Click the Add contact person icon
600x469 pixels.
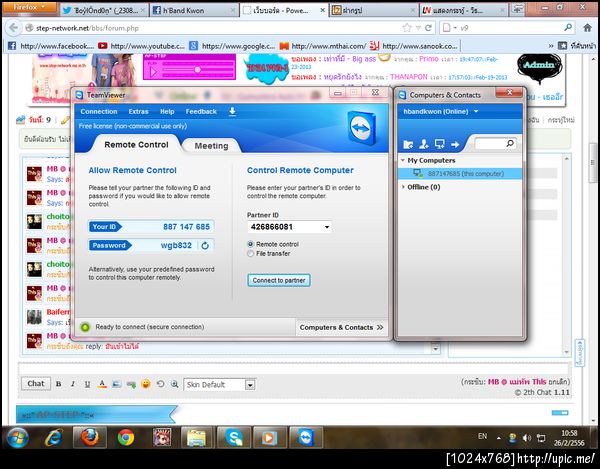click(424, 144)
